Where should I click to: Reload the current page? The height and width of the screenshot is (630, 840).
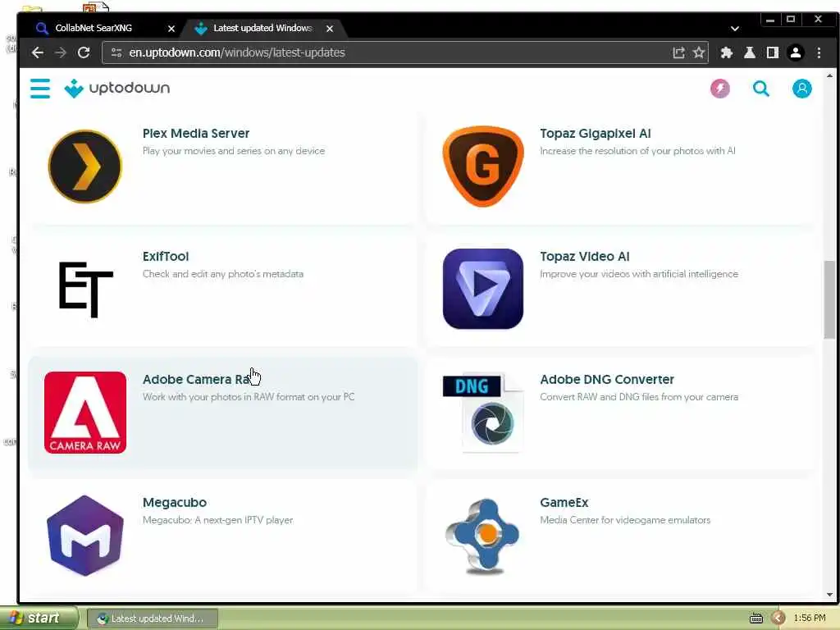point(84,52)
